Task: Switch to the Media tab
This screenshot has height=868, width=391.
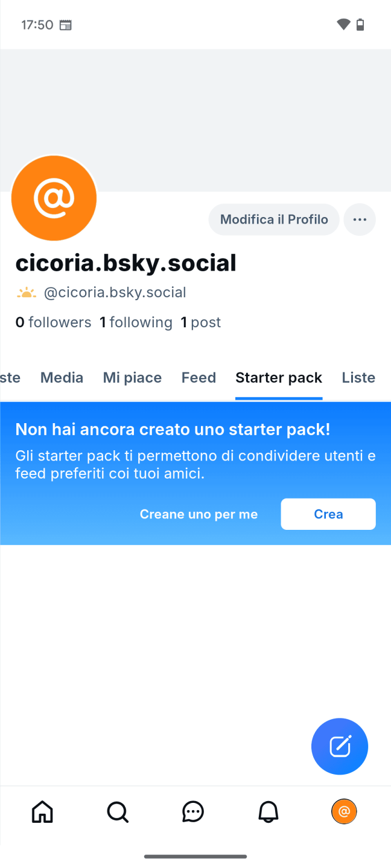Action: click(62, 377)
